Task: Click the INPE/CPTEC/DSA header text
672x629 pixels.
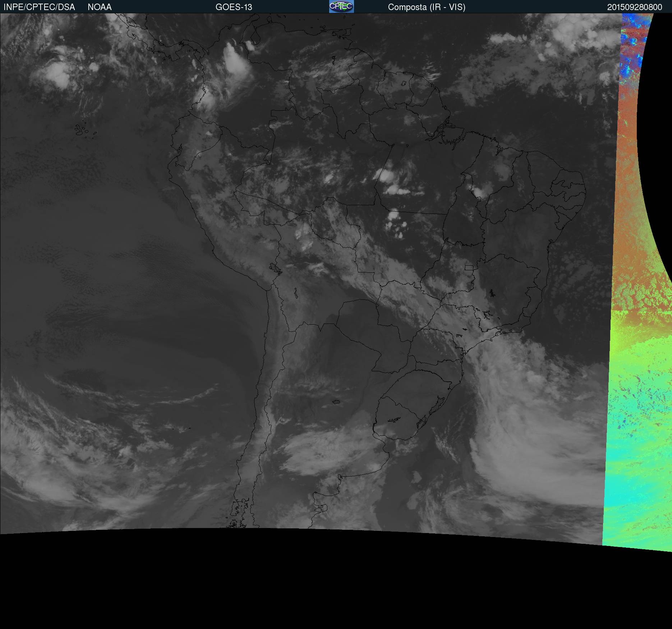Action: (39, 7)
